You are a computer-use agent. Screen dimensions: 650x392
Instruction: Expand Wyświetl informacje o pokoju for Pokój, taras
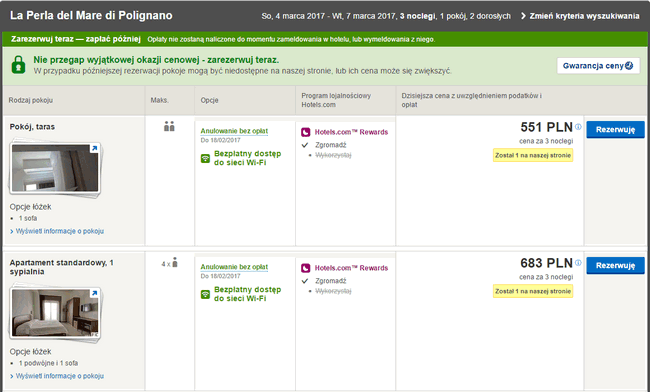57,231
